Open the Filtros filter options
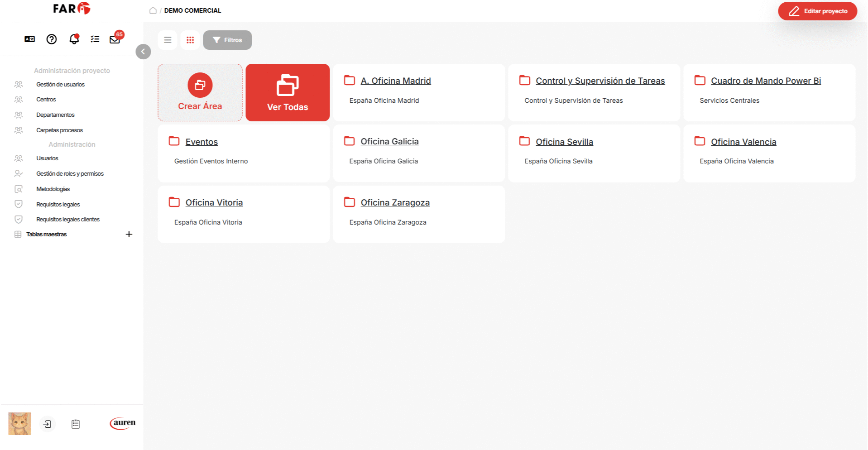The width and height of the screenshot is (868, 450). tap(227, 40)
